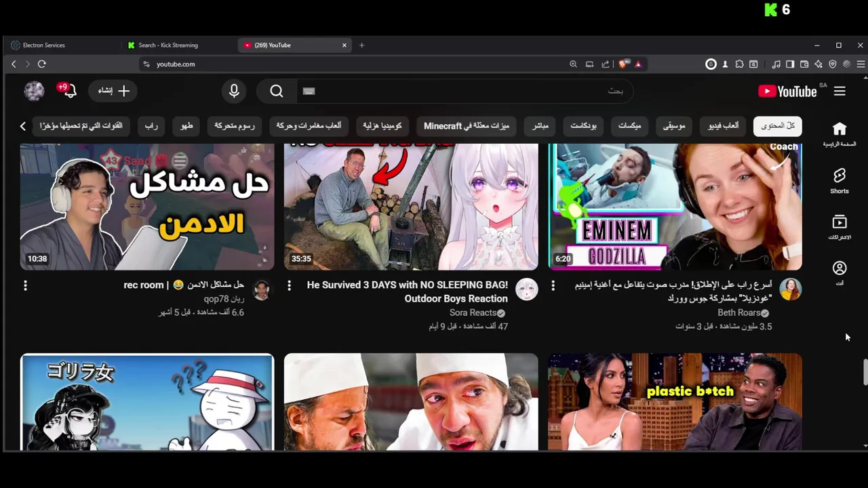Click the share icon in address bar
868x488 pixels.
pyautogui.click(x=605, y=64)
